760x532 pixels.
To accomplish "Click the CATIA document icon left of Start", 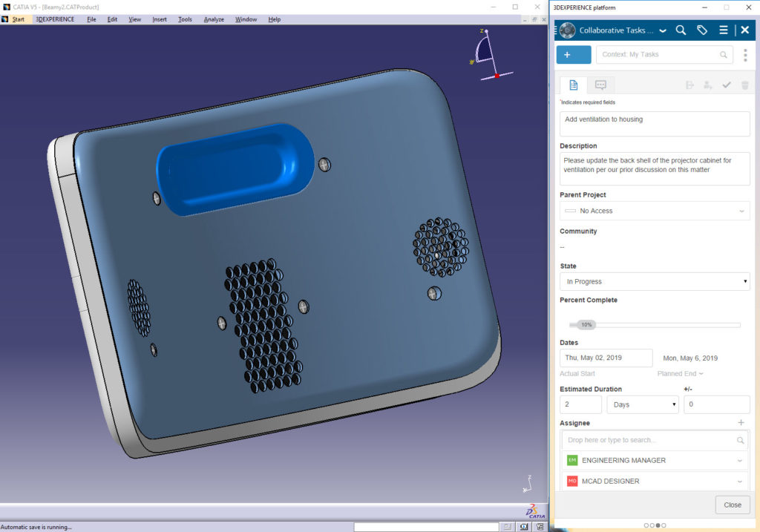I will [5, 19].
